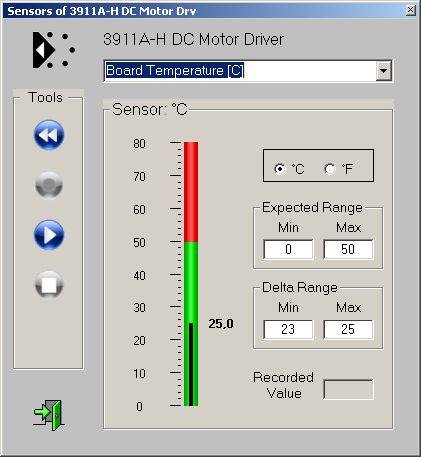The width and height of the screenshot is (421, 457).
Task: Close the Sensors window with the X button
Action: pos(411,10)
